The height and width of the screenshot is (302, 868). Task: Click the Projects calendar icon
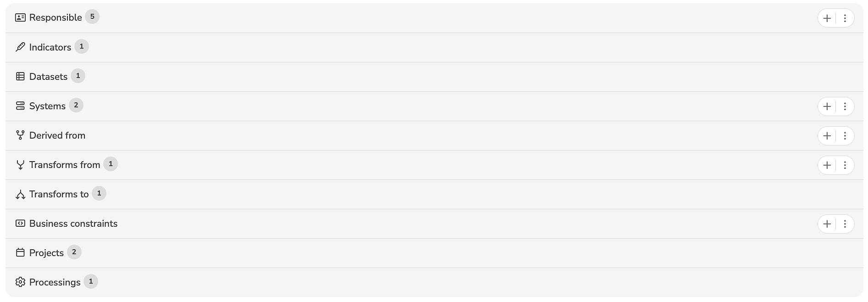point(20,253)
